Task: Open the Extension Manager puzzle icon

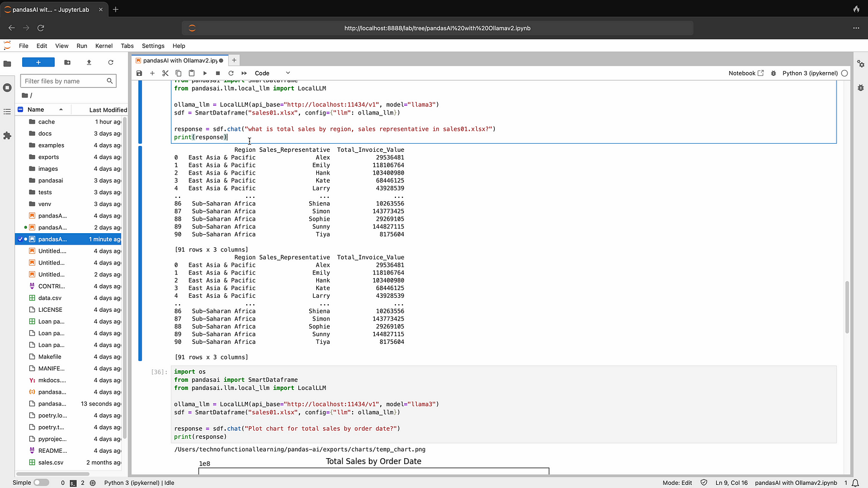Action: coord(7,136)
